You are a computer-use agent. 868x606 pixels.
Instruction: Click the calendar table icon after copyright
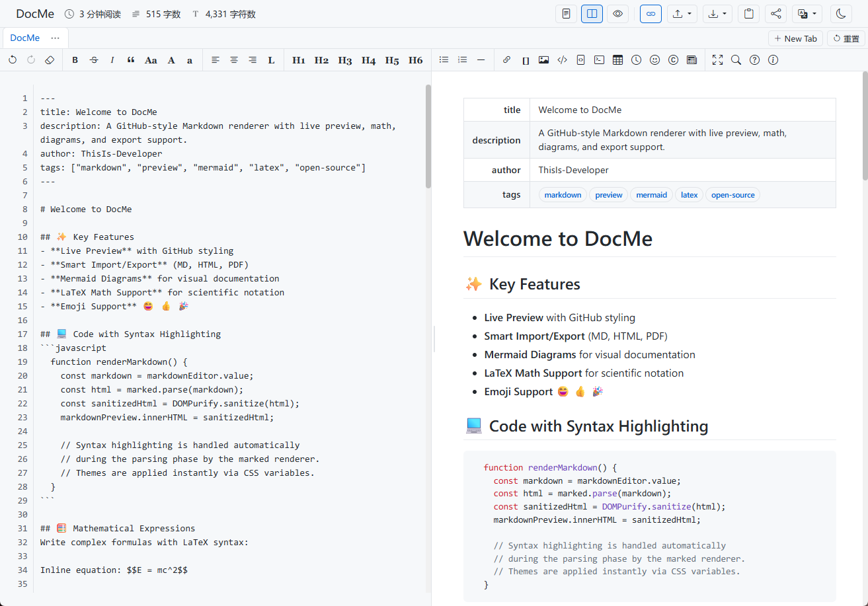[x=692, y=60]
